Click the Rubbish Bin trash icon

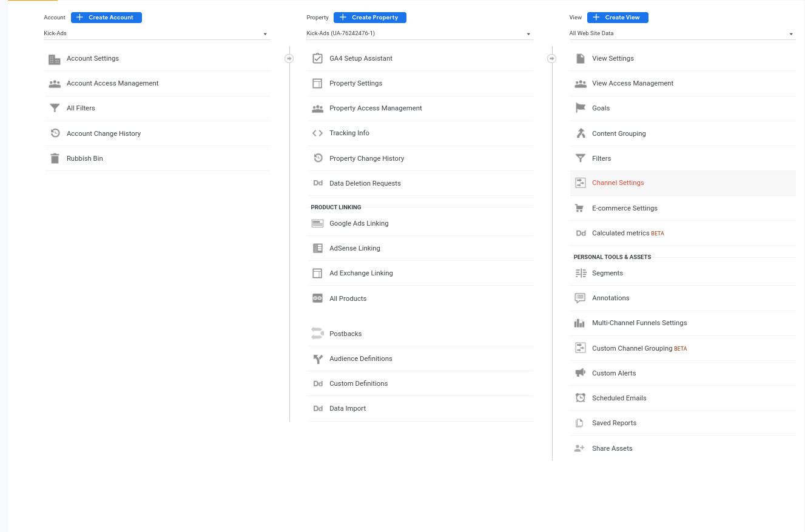[55, 158]
